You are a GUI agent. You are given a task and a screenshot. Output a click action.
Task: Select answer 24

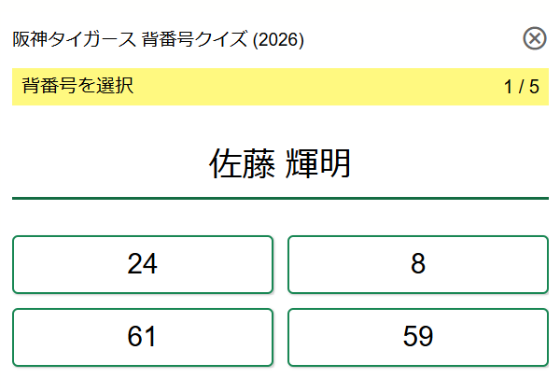coord(143,264)
